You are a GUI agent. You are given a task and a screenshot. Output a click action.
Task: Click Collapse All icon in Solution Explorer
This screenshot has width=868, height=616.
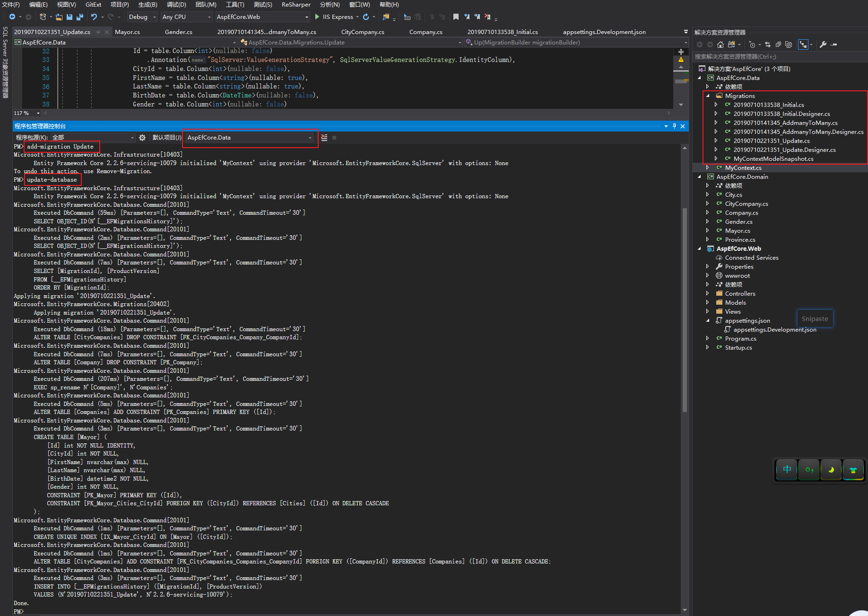(778, 44)
